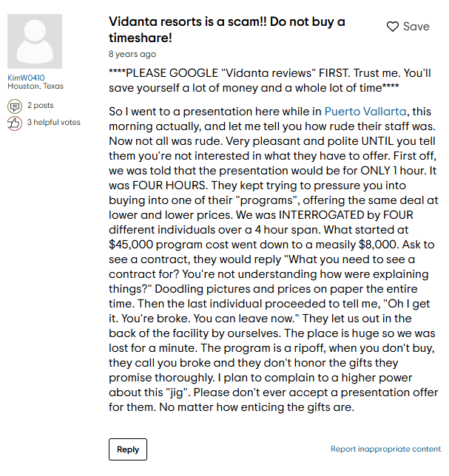
Task: Click the "Vidanta resorts is a scam" title
Action: click(226, 30)
